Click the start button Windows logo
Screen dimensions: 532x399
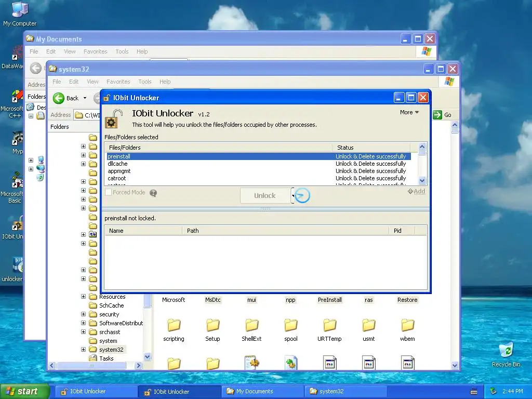click(10, 391)
